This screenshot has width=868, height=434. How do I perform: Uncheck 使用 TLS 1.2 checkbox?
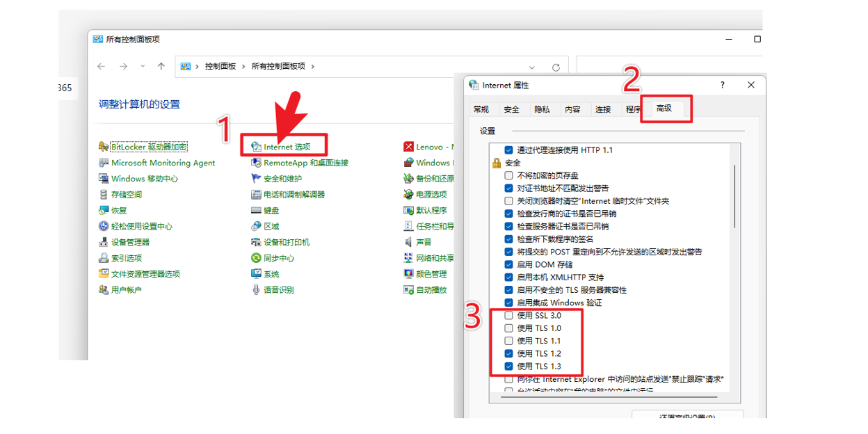pos(509,354)
